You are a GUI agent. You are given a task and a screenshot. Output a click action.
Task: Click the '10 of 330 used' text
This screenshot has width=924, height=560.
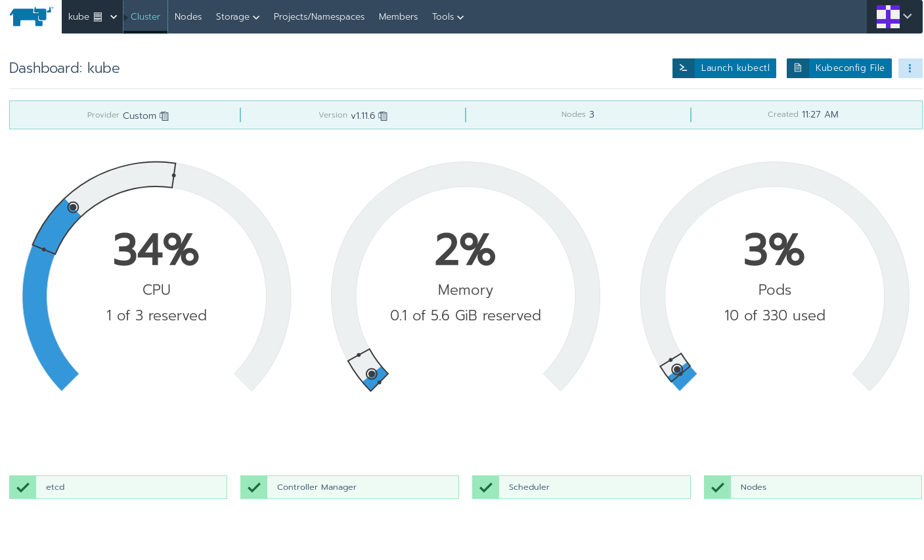coord(774,316)
